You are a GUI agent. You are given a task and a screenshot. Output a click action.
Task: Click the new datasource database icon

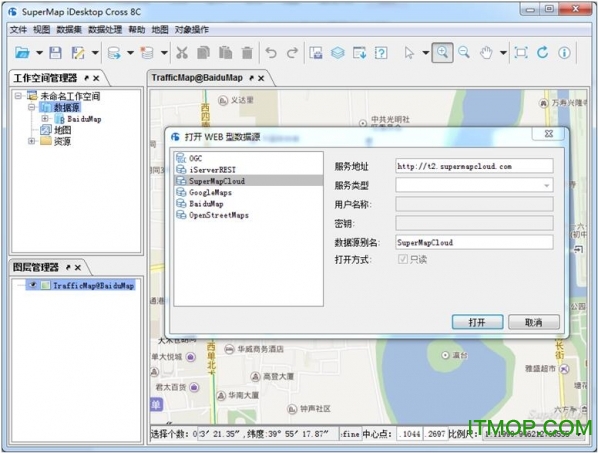(x=147, y=53)
